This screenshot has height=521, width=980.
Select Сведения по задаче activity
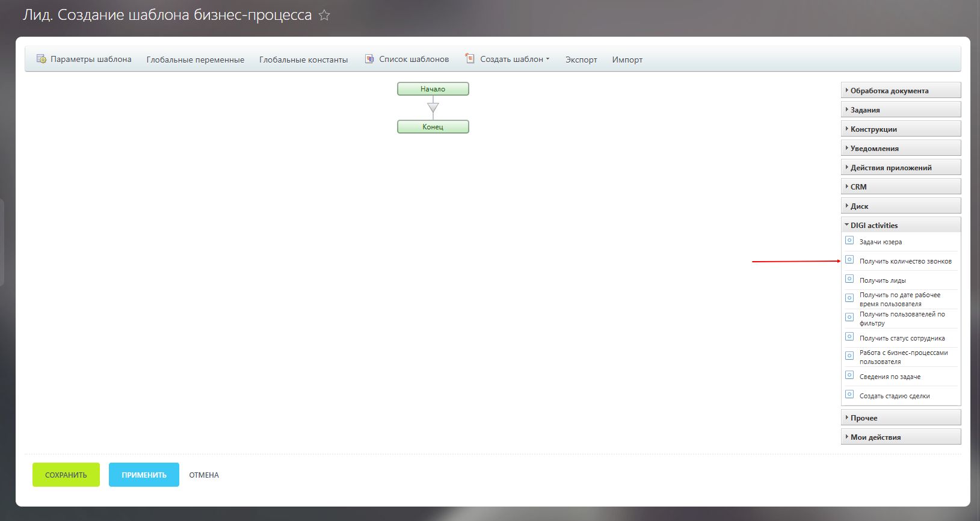click(x=890, y=377)
